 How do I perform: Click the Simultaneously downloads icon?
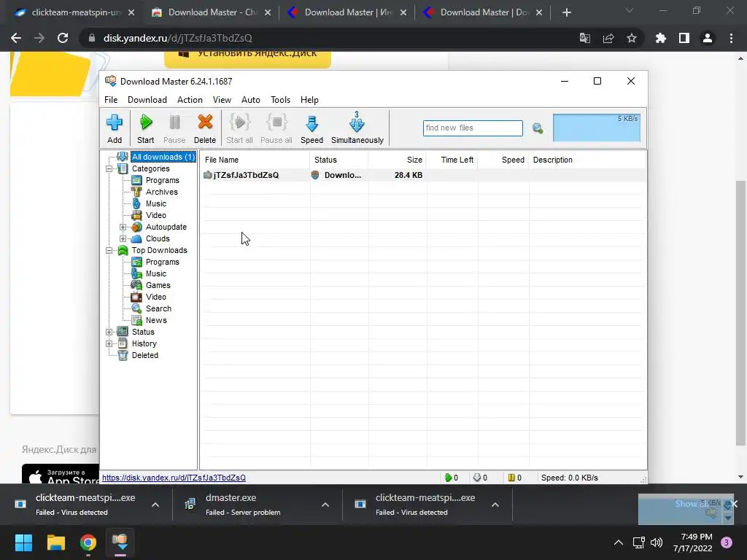click(357, 128)
